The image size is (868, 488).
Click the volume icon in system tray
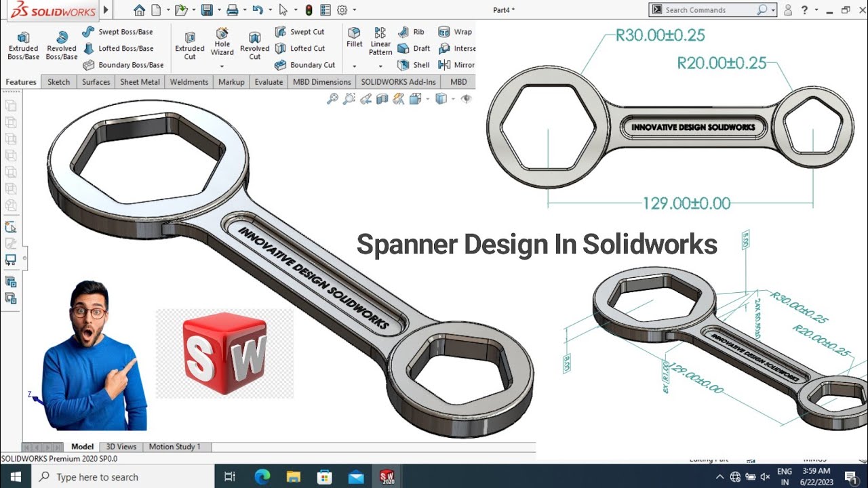[x=764, y=477]
